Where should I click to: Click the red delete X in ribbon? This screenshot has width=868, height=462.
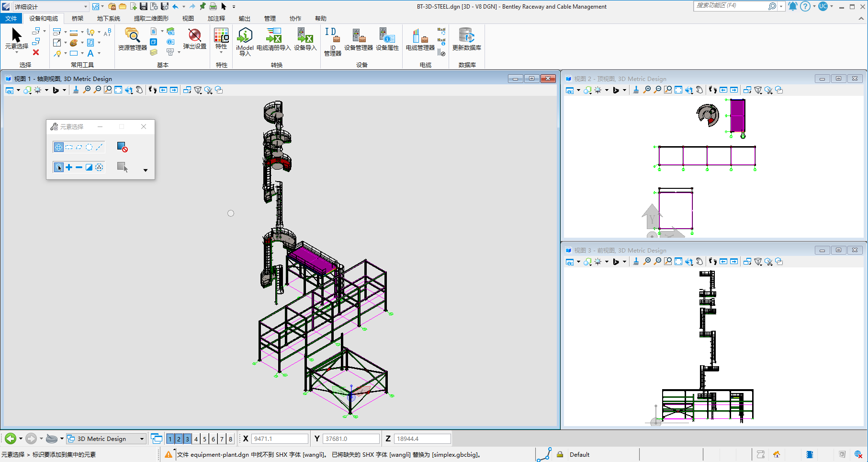point(36,53)
